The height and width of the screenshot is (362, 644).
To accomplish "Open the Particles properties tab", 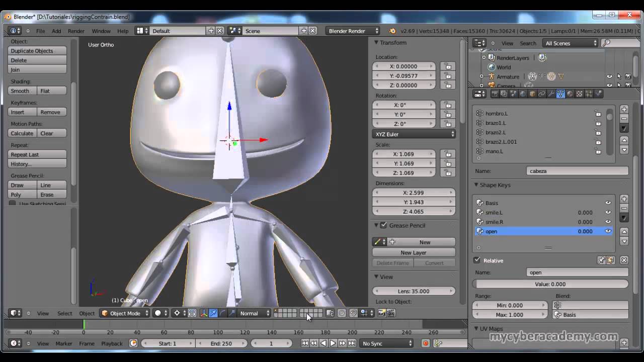I will [x=589, y=94].
